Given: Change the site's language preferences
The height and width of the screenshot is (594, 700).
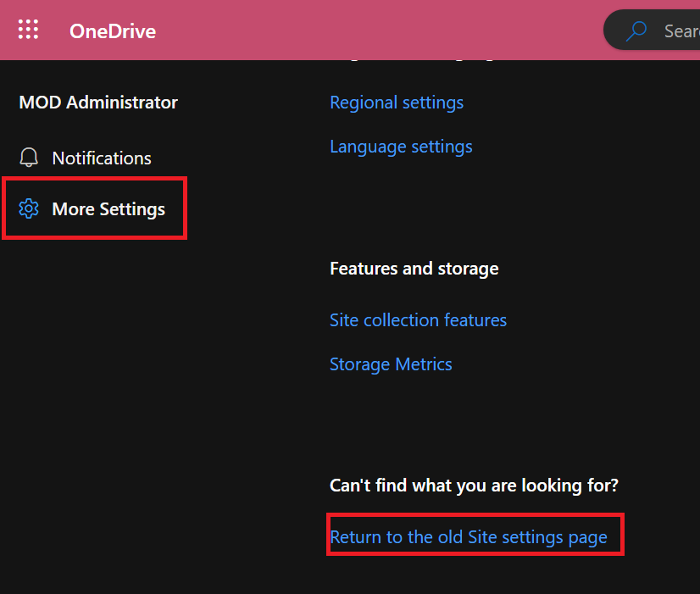Looking at the screenshot, I should (401, 147).
